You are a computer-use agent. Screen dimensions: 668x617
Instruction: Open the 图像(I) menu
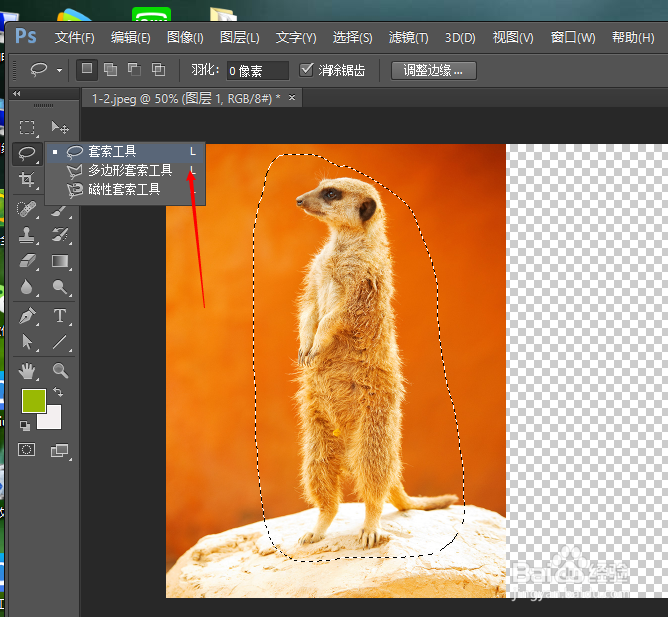(x=185, y=37)
